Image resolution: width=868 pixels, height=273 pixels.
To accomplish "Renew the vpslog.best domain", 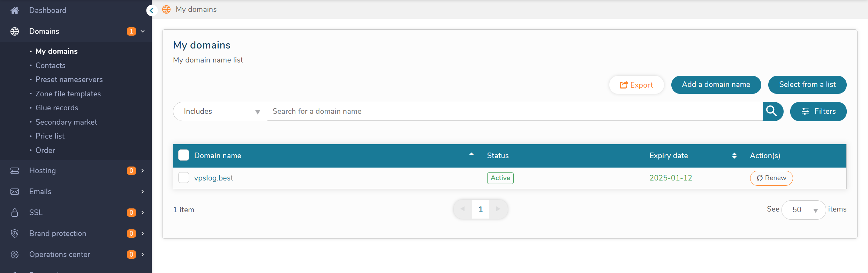I will (x=771, y=178).
